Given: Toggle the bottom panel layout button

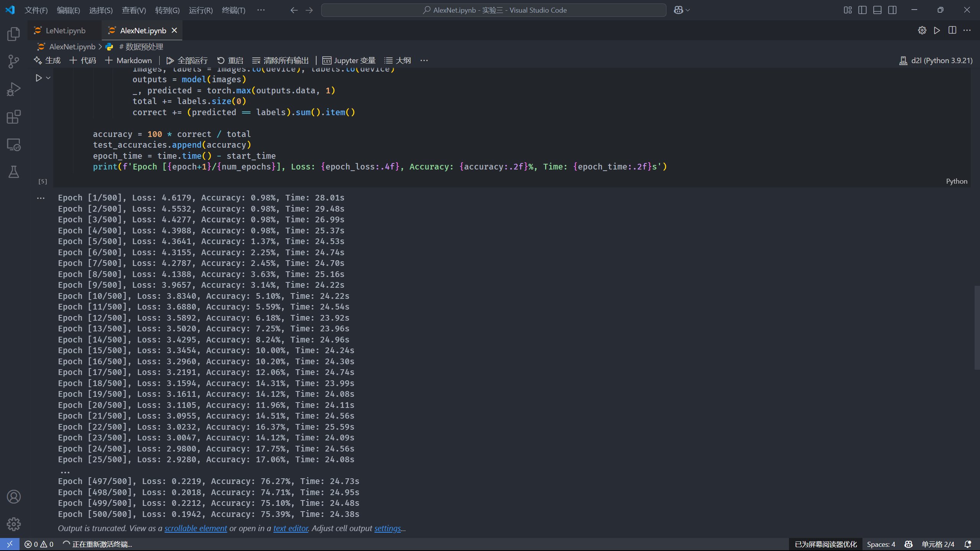Looking at the screenshot, I should 877,10.
